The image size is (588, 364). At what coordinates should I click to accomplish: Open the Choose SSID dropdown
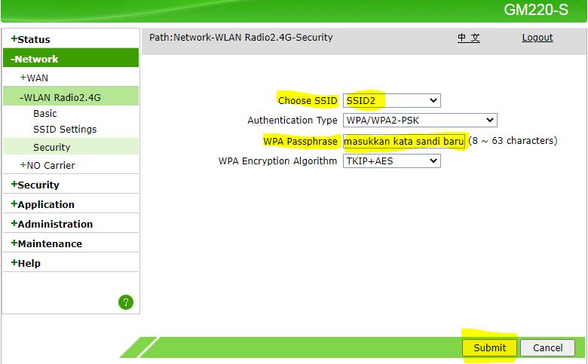pos(392,100)
